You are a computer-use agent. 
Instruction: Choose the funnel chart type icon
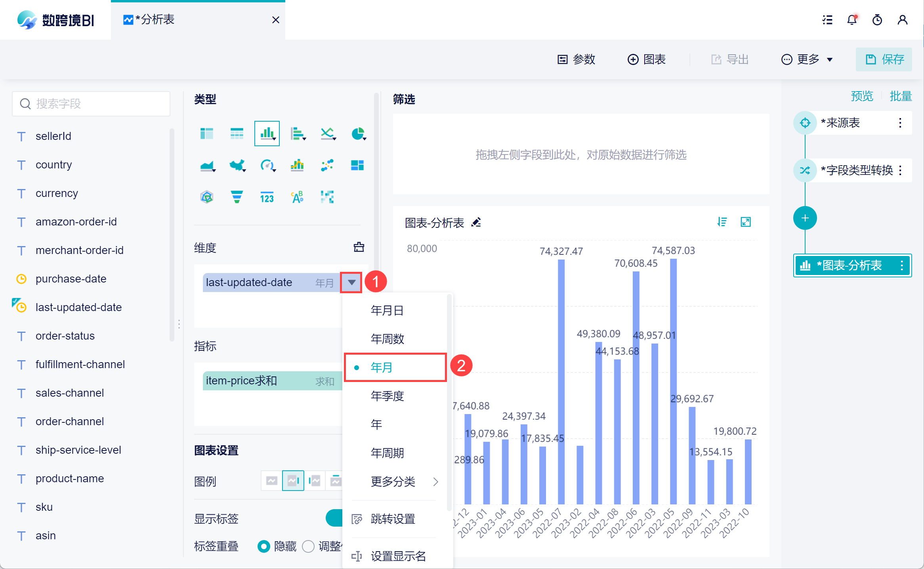[237, 197]
